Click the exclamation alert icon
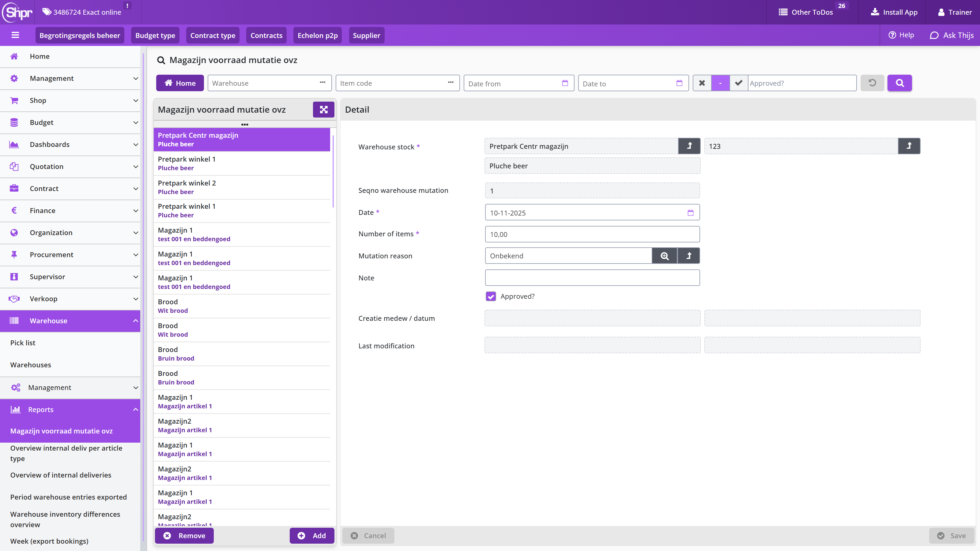Viewport: 980px width, 551px height. point(127,6)
